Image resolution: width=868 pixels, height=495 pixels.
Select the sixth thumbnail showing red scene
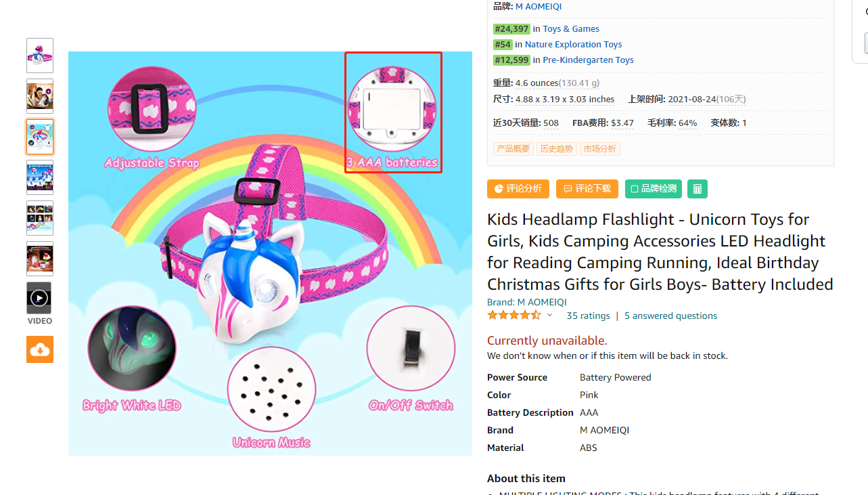40,259
